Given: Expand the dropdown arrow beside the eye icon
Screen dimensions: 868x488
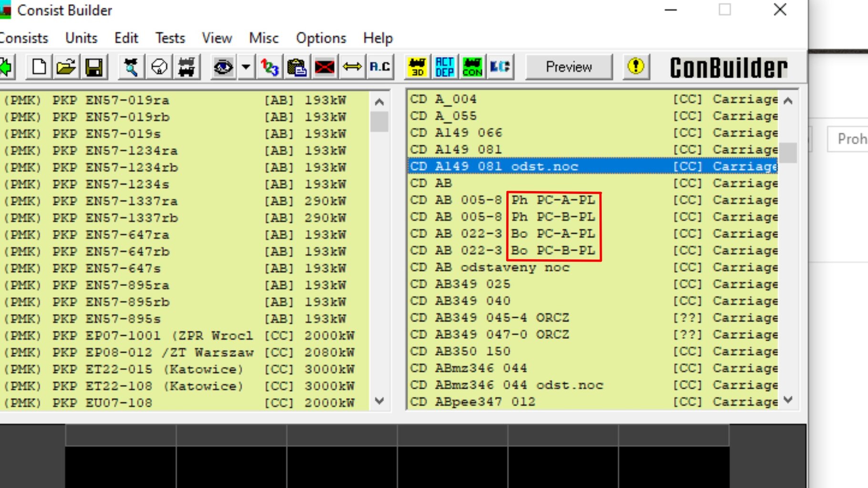Looking at the screenshot, I should click(x=246, y=67).
